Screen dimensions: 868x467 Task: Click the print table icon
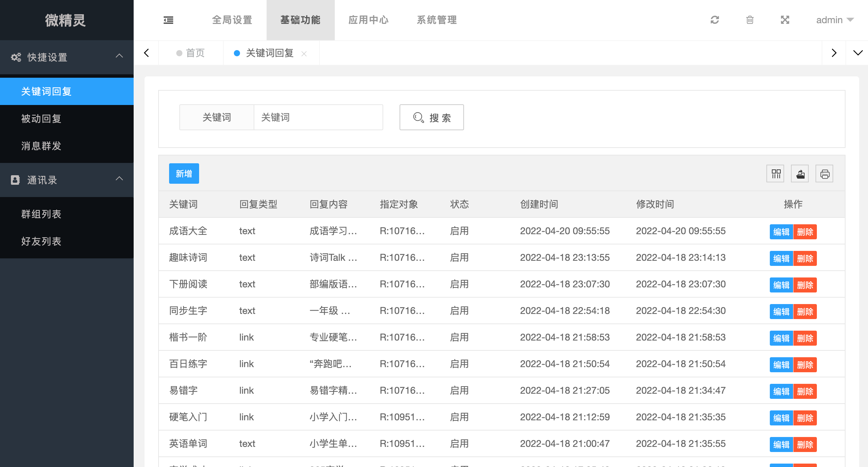(x=824, y=174)
